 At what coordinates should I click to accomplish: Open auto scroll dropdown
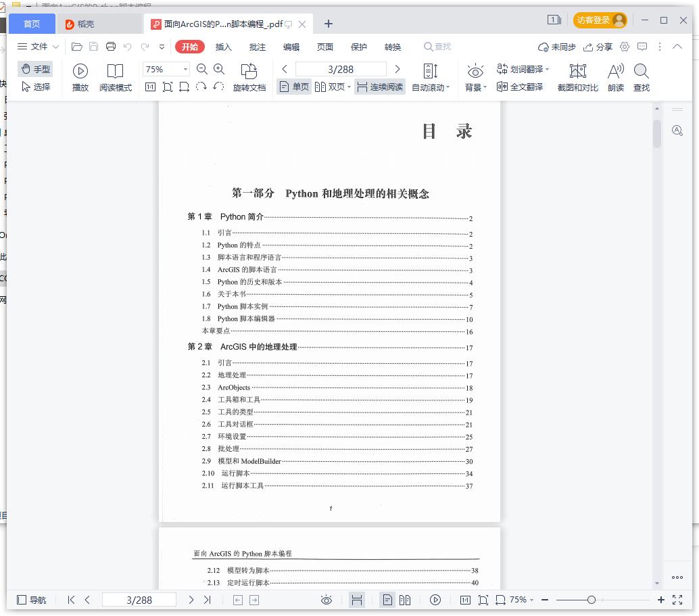431,78
